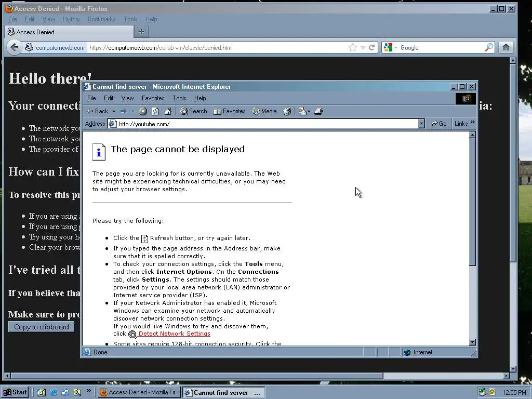Click the Copy to clipboard button in Firefox

[42, 327]
